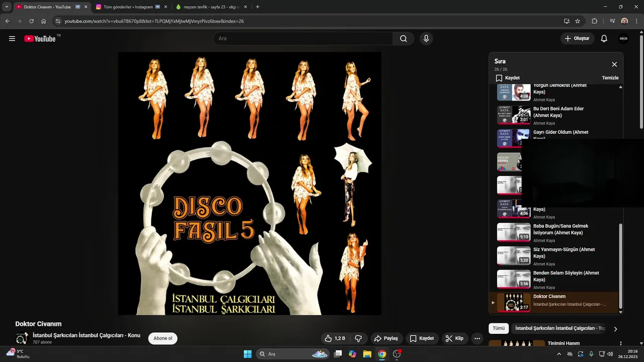Play Benden Selam Söyleyin queue item
The image size is (644, 362).
553,280
